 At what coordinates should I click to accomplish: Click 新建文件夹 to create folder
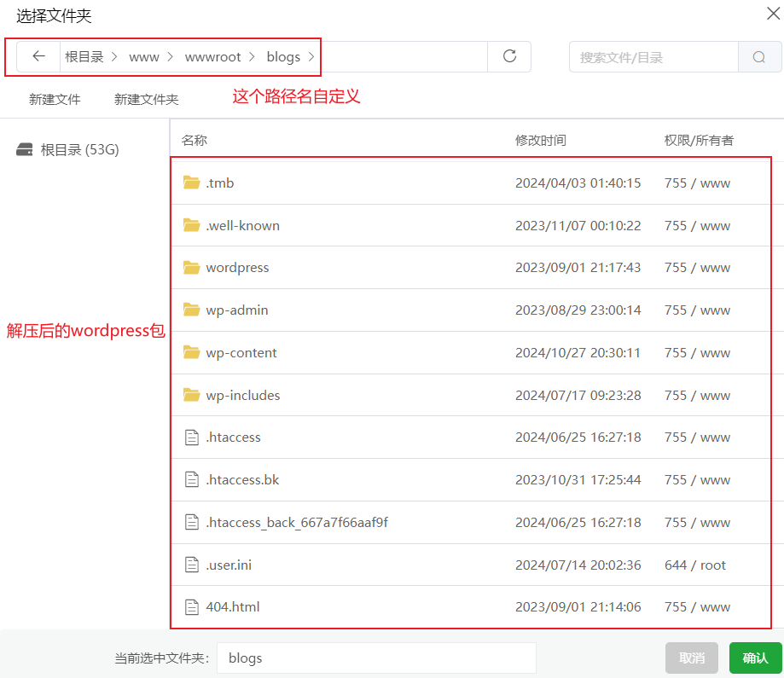coord(146,100)
